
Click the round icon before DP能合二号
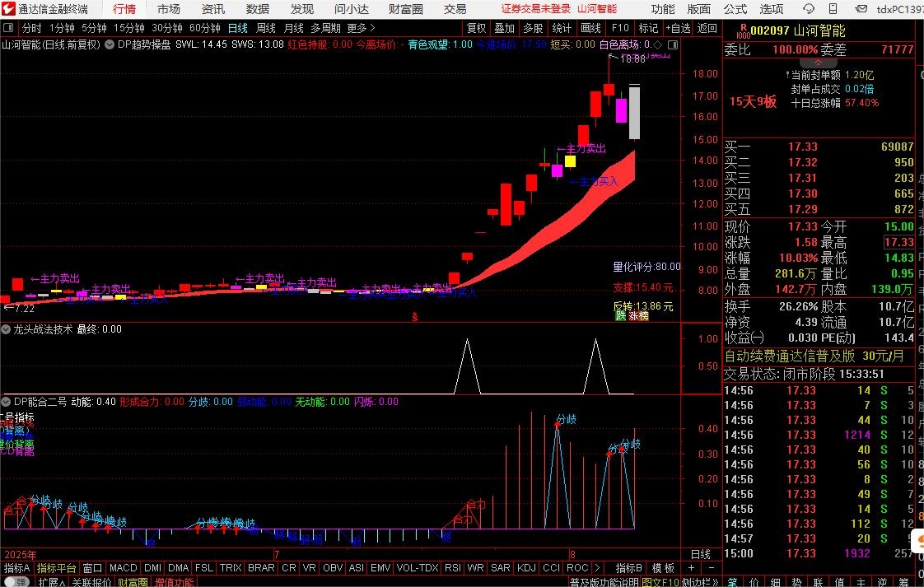[6, 402]
